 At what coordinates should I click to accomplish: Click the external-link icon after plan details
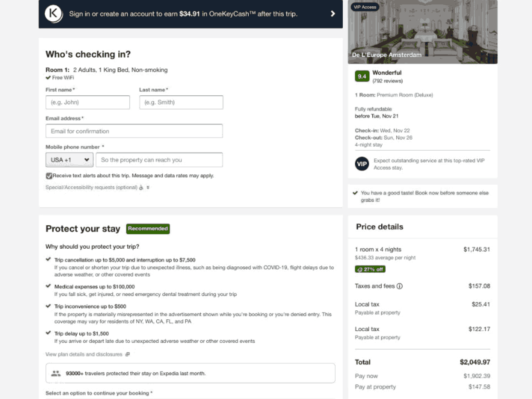127,354
